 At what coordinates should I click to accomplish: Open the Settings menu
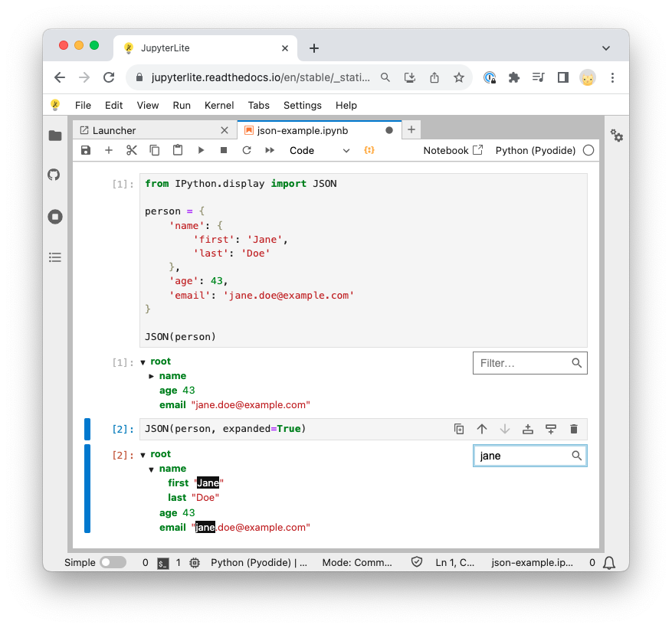coord(303,106)
